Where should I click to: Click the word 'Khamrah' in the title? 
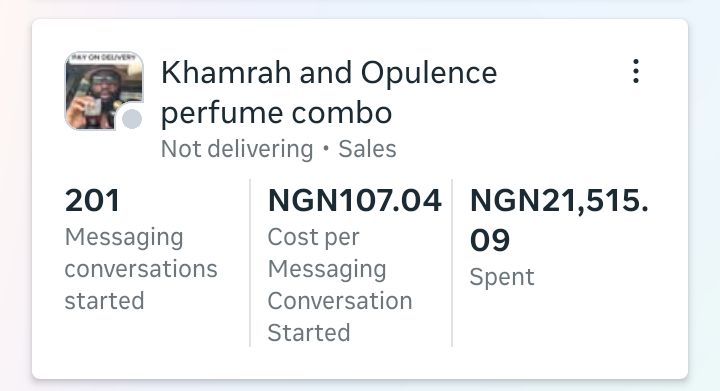(226, 73)
